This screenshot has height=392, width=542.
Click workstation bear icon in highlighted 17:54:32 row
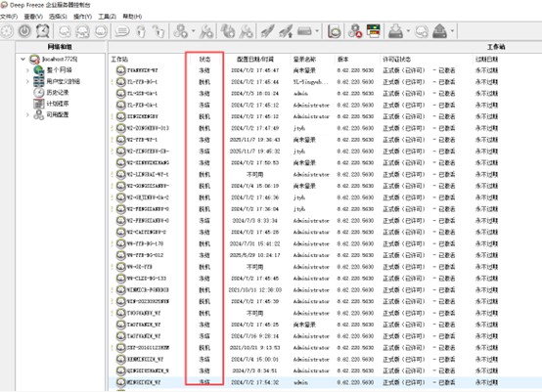click(x=120, y=382)
